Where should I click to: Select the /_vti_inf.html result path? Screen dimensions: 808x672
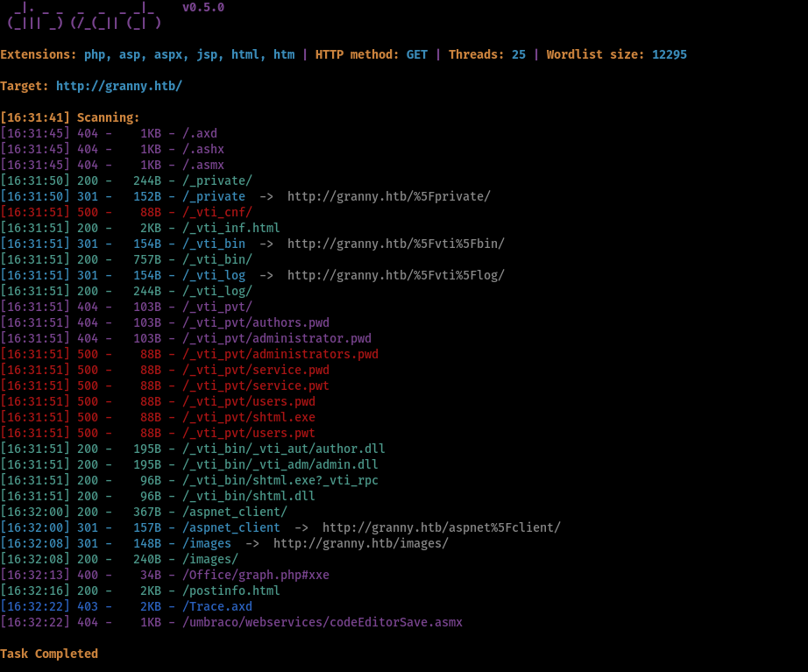(x=230, y=228)
